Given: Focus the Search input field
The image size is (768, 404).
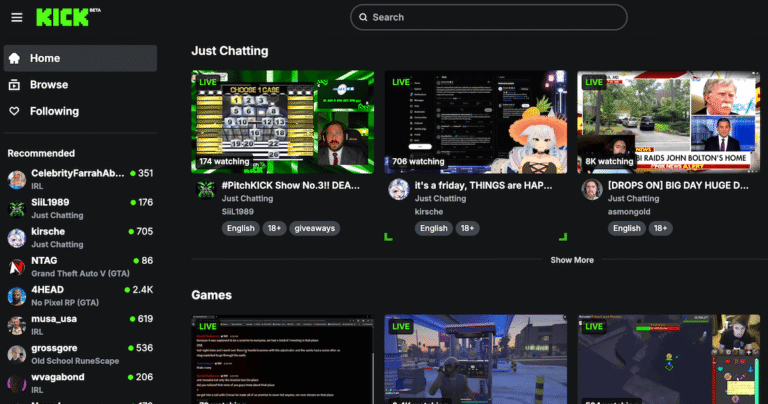Looking at the screenshot, I should point(488,17).
